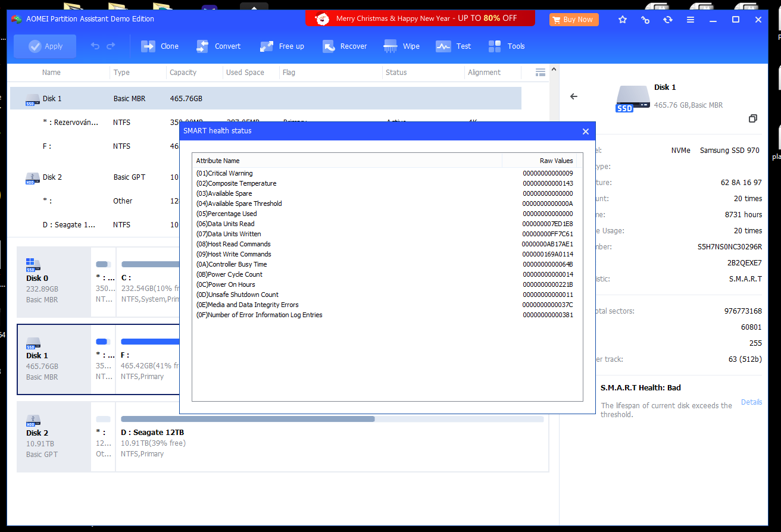Click the Capacity column header
Viewport: 781px width, 532px height.
point(183,73)
